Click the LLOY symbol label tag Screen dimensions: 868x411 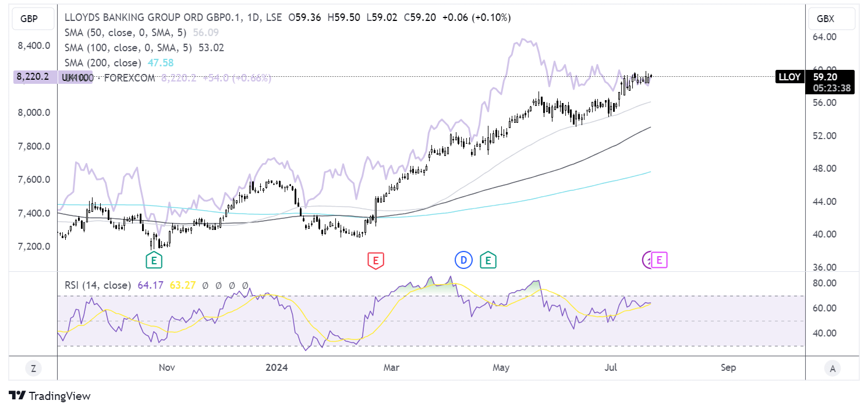(790, 76)
